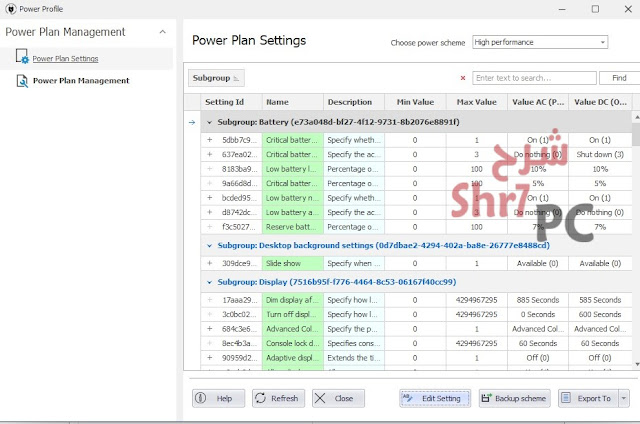Maximize the Power Profile window
640x424 pixels.
[x=596, y=9]
